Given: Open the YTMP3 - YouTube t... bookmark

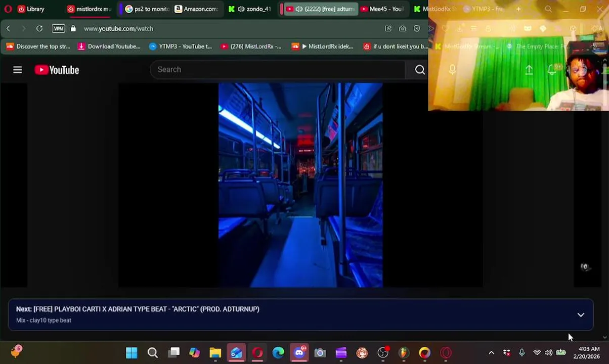Looking at the screenshot, I should (x=181, y=47).
